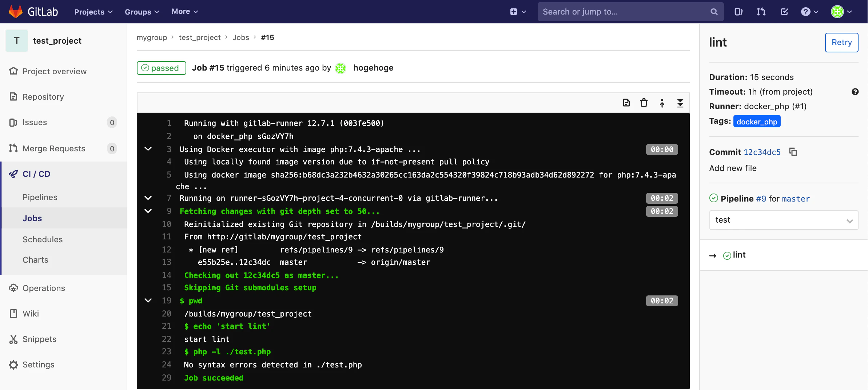
Task: Collapse the pwd script log section
Action: 148,301
